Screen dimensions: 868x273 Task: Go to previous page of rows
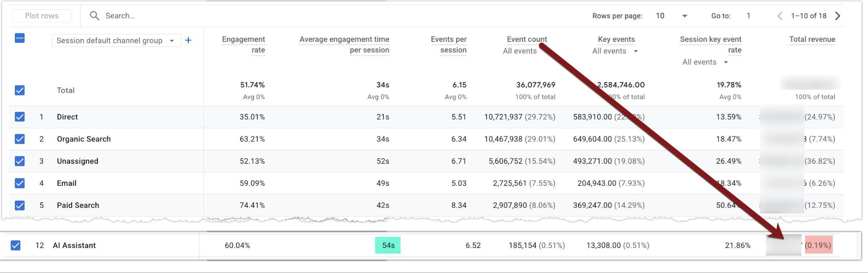[x=780, y=16]
